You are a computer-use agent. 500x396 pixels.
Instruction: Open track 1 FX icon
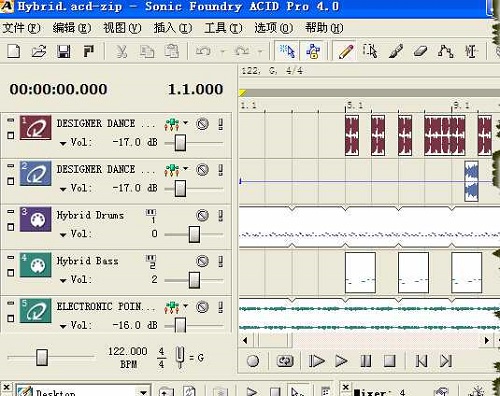click(x=172, y=124)
